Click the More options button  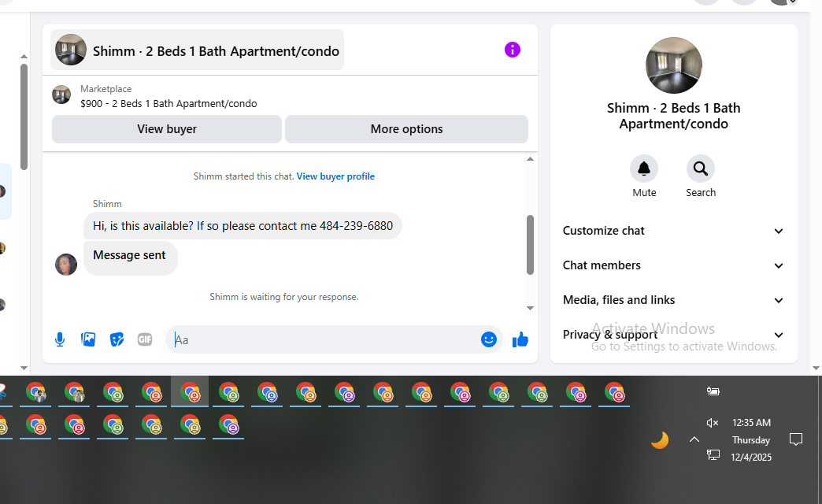click(406, 129)
